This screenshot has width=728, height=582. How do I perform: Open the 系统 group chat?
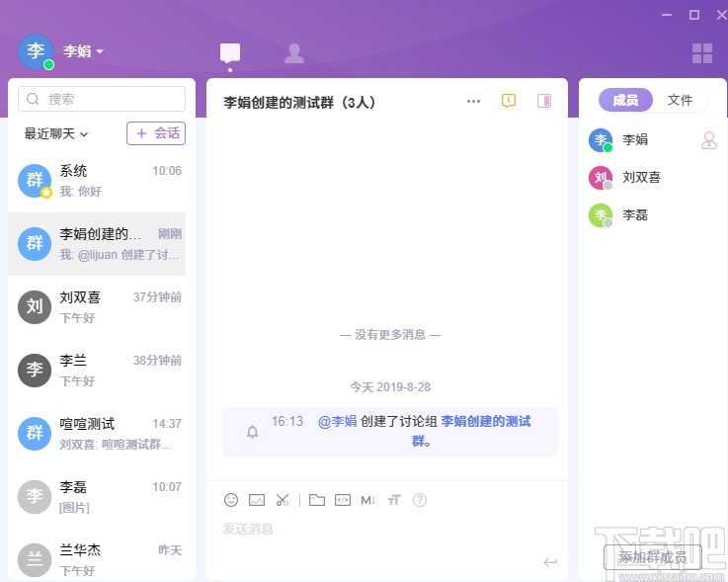coord(97,181)
